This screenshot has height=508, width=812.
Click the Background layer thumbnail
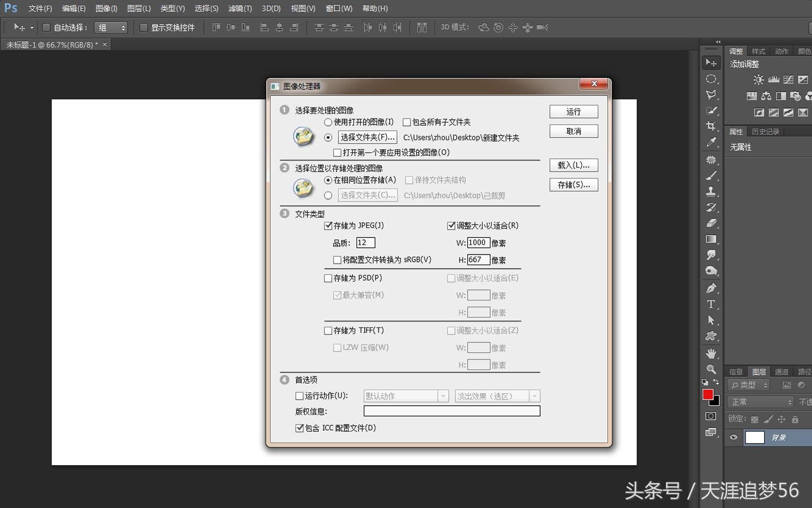pyautogui.click(x=754, y=437)
